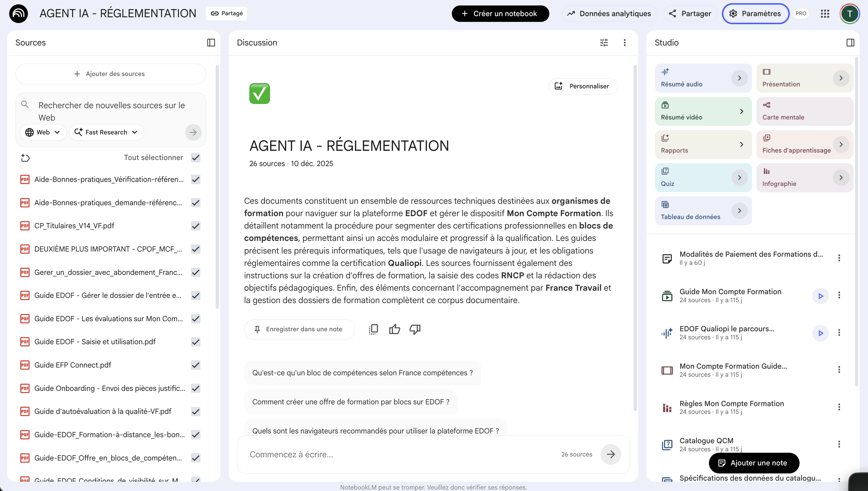868x491 pixels.
Task: Expand Résumé vidéo options chevron
Action: tap(741, 111)
